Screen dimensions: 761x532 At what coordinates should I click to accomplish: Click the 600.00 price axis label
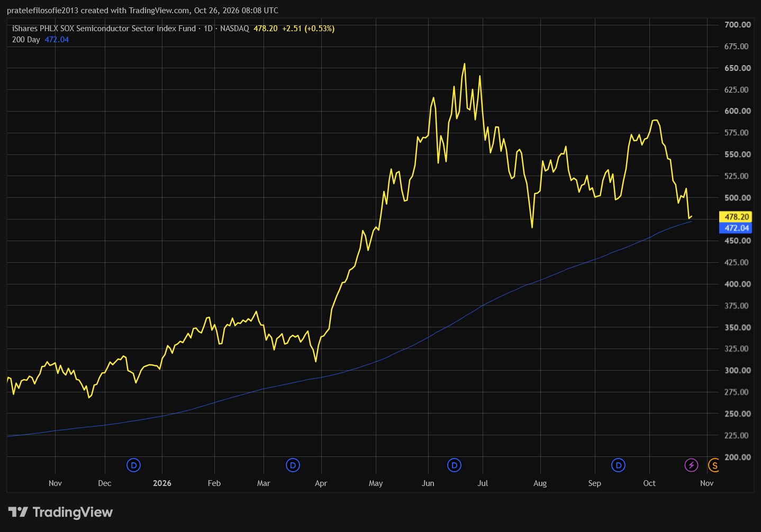pyautogui.click(x=738, y=111)
